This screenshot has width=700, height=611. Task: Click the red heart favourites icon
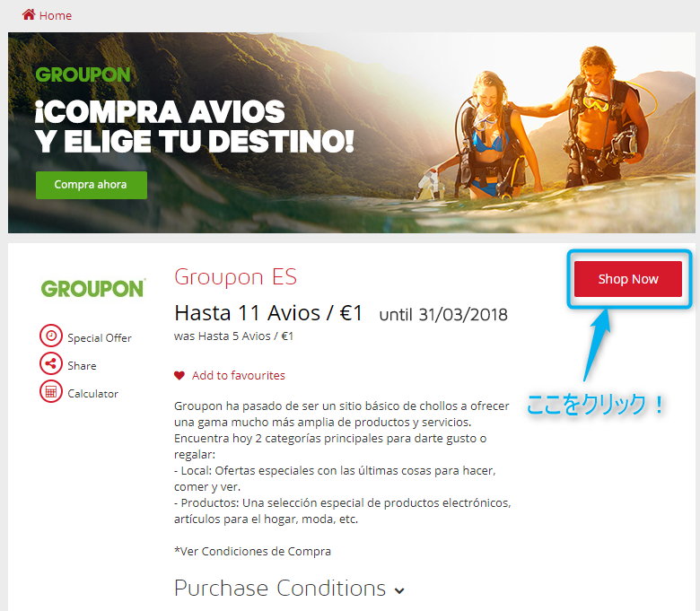point(179,376)
